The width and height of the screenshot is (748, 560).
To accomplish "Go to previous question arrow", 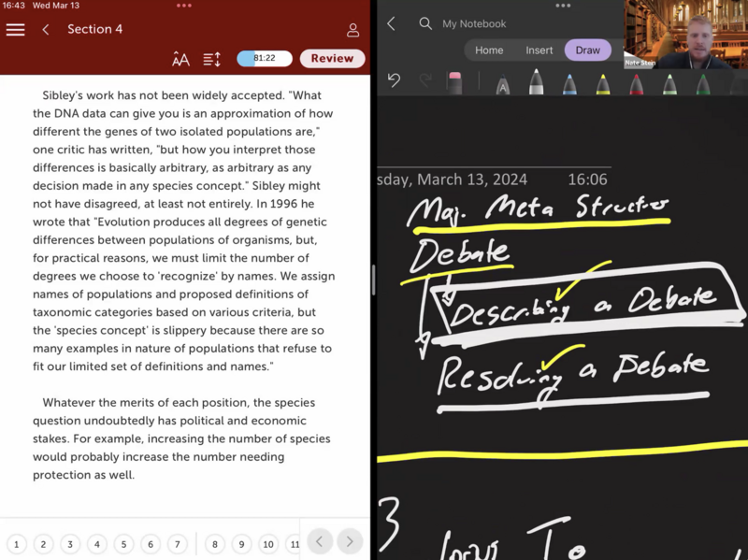I will tap(320, 541).
